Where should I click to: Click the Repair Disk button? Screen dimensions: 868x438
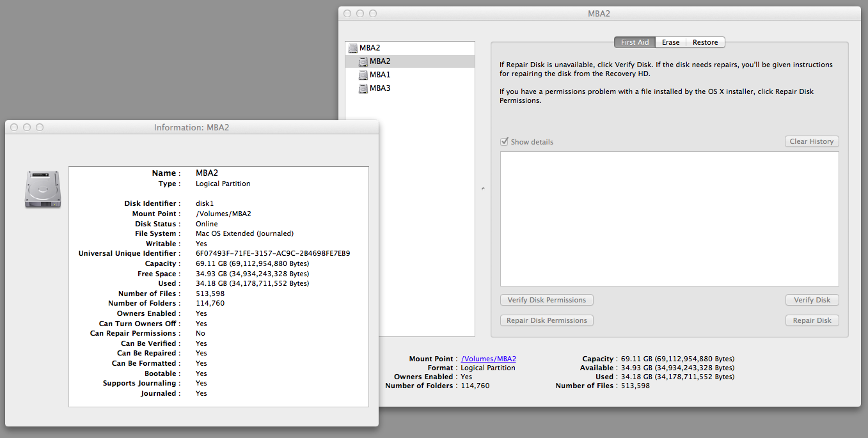point(812,320)
